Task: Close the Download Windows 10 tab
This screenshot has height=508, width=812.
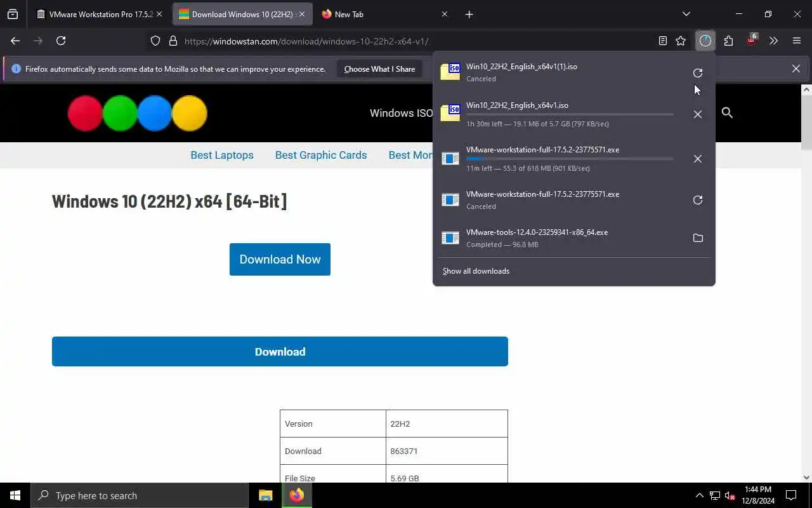Action: (302, 14)
